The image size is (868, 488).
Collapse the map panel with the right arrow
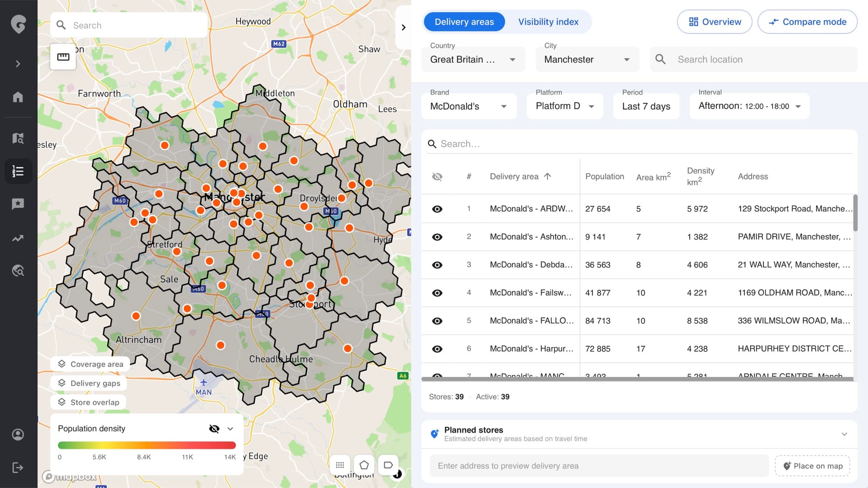pos(404,27)
